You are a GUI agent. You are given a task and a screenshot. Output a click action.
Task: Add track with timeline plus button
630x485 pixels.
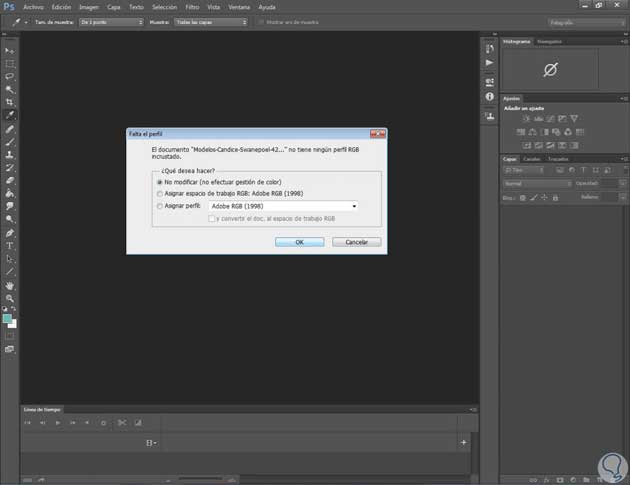click(x=464, y=442)
